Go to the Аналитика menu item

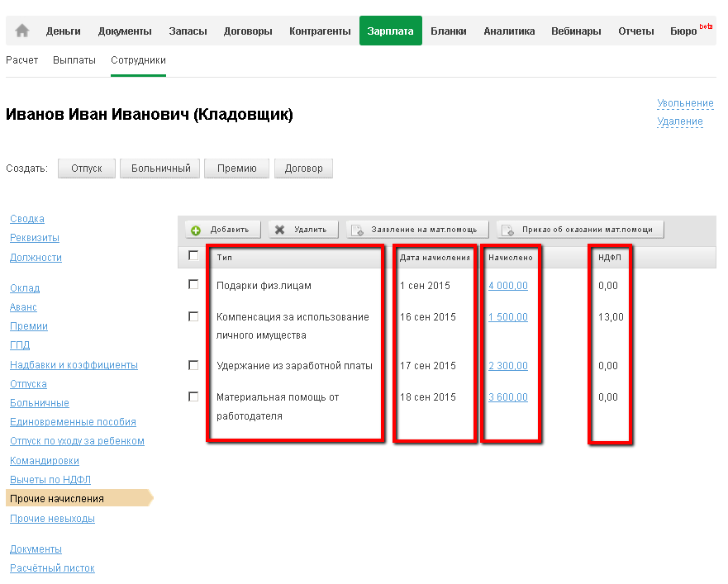[509, 31]
